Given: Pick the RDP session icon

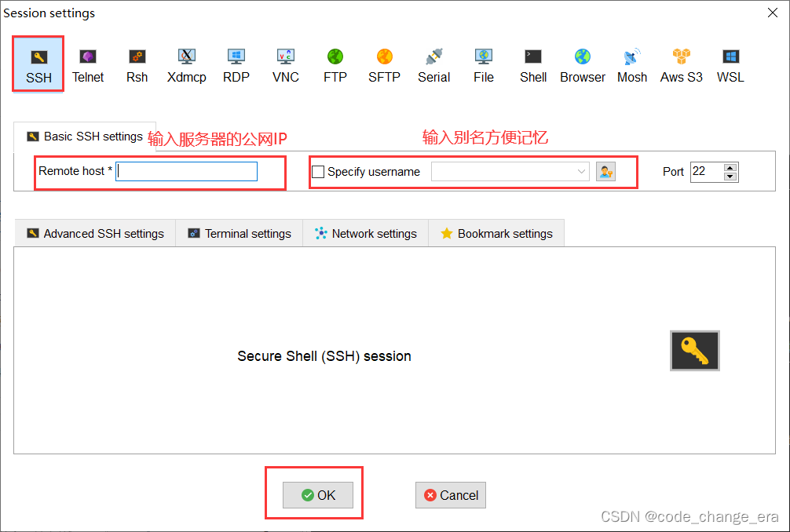Looking at the screenshot, I should click(x=236, y=66).
